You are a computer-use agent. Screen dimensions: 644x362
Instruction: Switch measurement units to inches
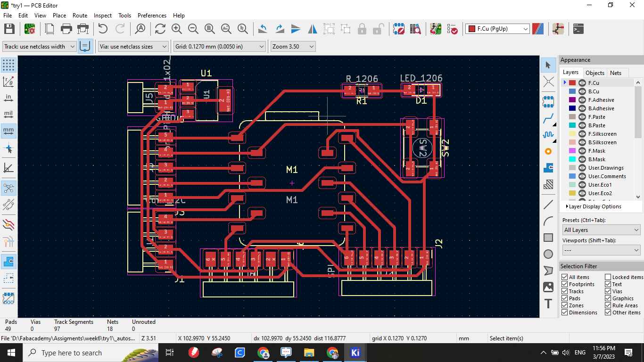[x=8, y=98]
